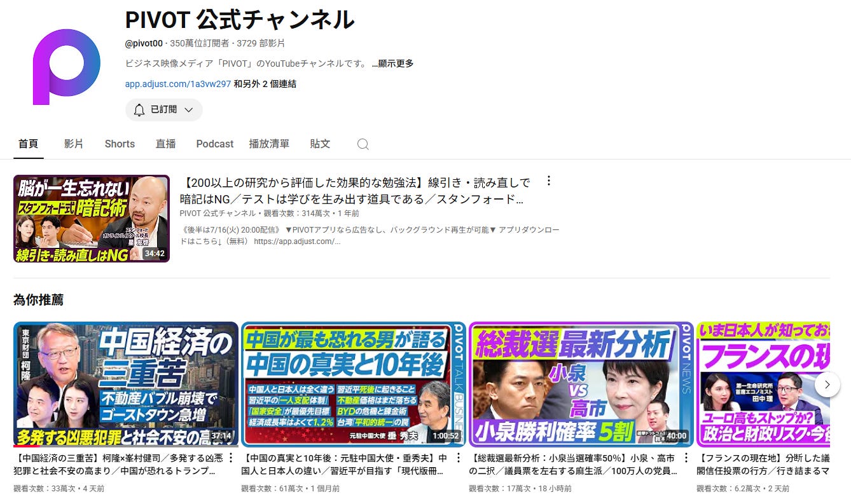The width and height of the screenshot is (851, 504).
Task: Open the more-options menu for the featured 勉強法 video
Action: [x=549, y=181]
